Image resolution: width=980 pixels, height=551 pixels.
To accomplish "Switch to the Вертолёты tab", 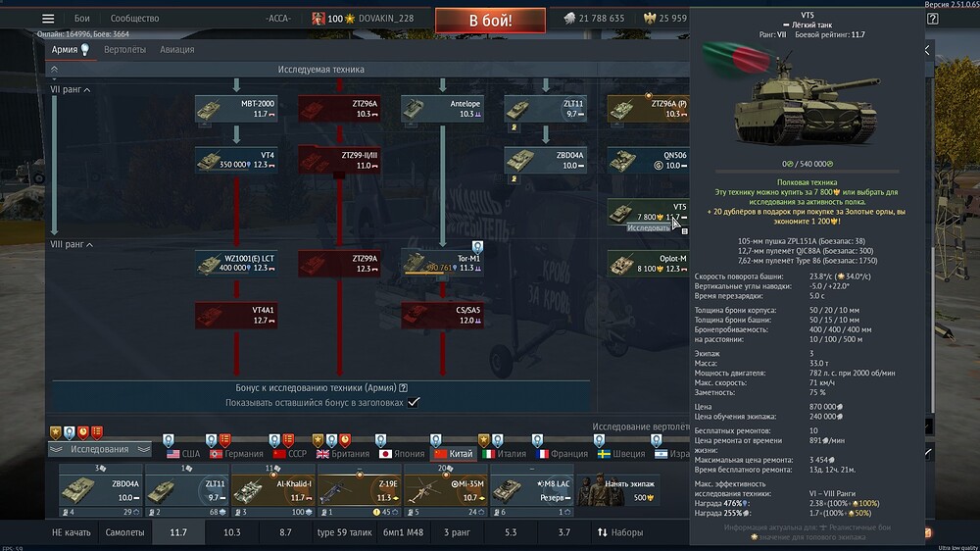I will coord(124,49).
